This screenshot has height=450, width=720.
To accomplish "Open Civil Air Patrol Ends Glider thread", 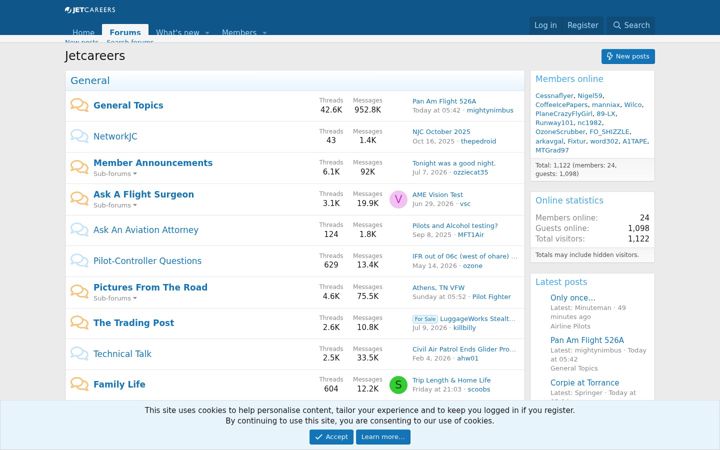I will click(464, 349).
